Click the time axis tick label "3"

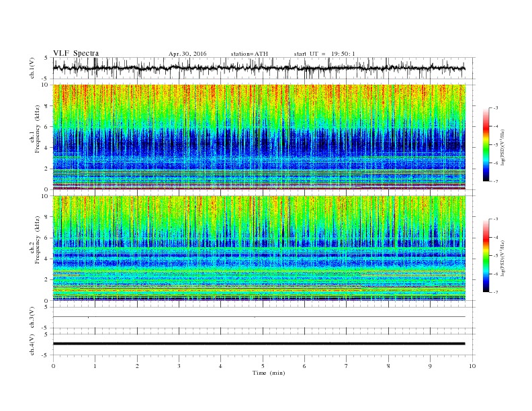pos(179,366)
